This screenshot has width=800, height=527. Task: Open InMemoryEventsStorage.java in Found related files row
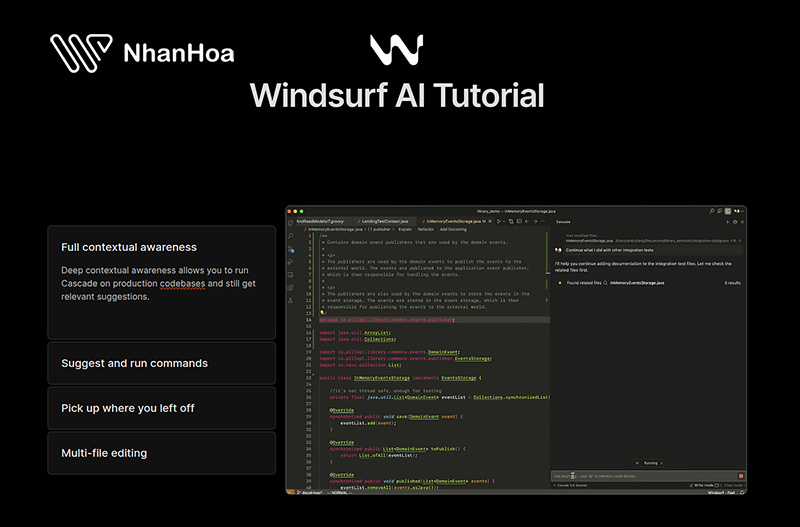637,283
